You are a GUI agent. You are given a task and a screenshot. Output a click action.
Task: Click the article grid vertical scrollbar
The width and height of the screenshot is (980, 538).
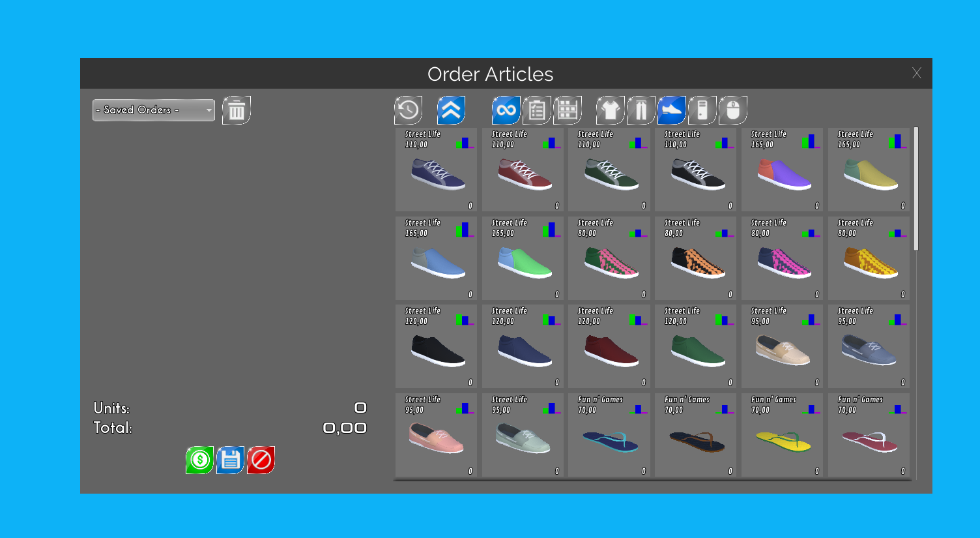point(916,189)
